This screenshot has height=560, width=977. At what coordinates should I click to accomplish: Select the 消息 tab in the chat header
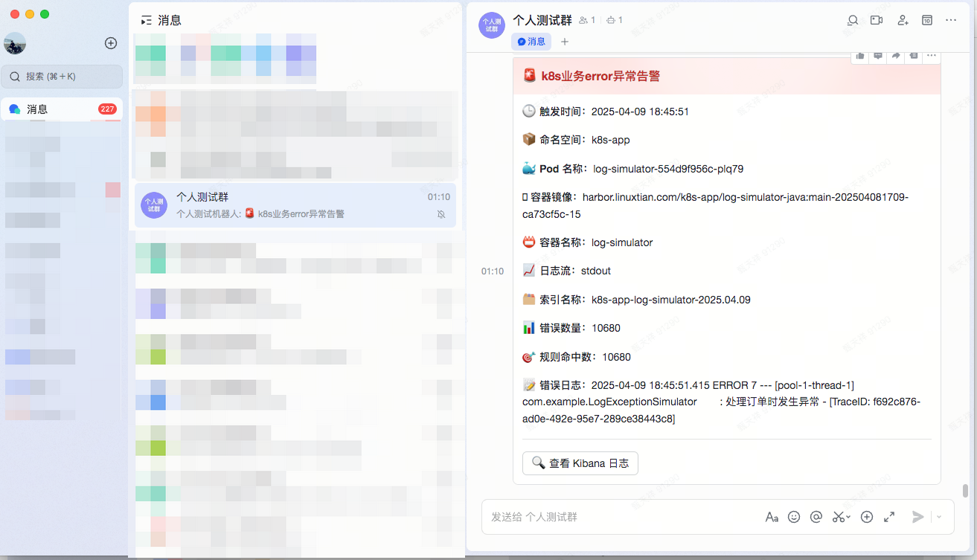[x=531, y=42]
